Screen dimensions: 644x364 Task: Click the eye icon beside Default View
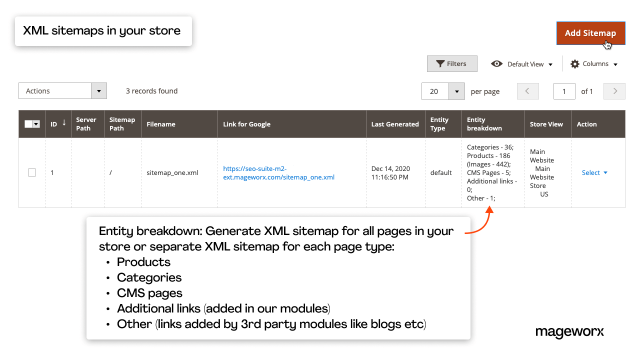[x=496, y=63]
